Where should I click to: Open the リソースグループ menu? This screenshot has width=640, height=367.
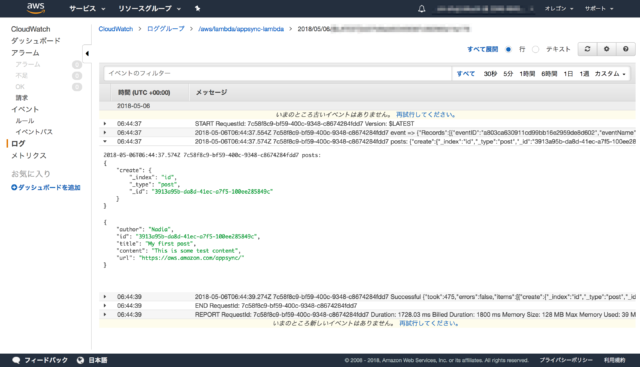(x=149, y=9)
